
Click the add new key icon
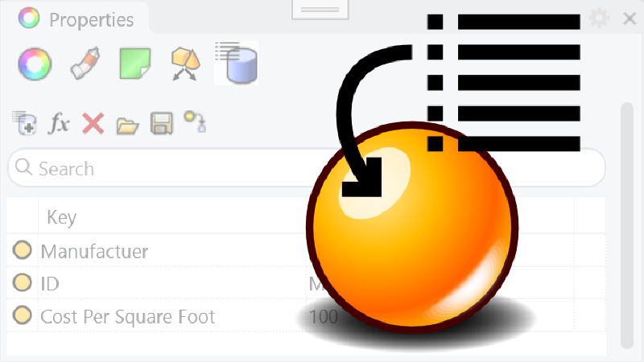point(24,124)
